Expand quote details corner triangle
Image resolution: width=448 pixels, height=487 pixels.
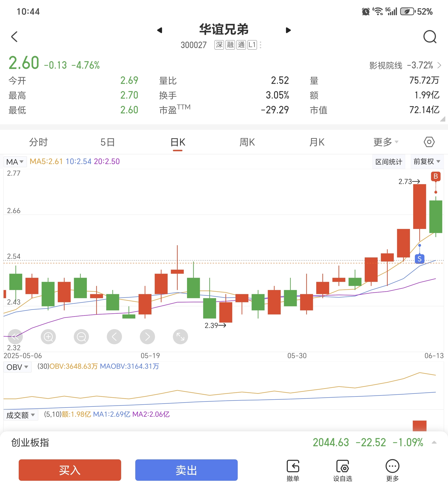442,119
